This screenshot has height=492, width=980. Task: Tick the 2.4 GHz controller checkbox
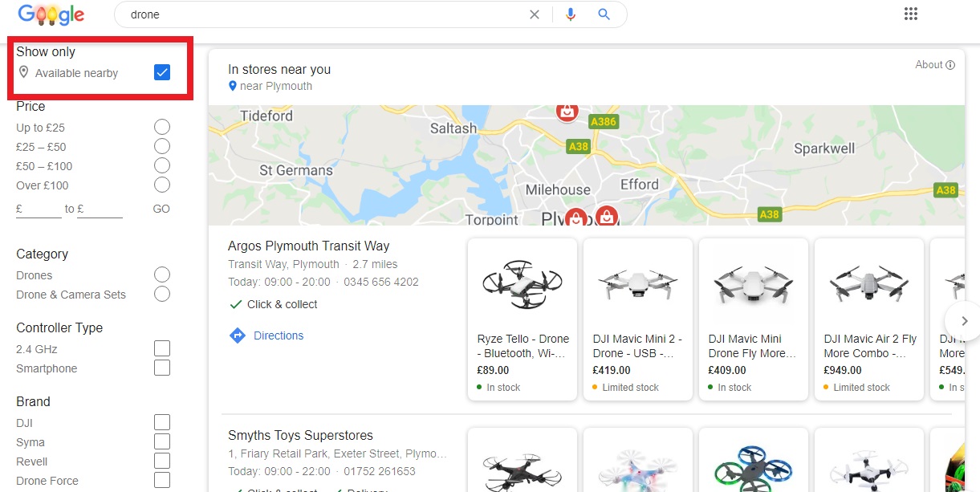(162, 348)
